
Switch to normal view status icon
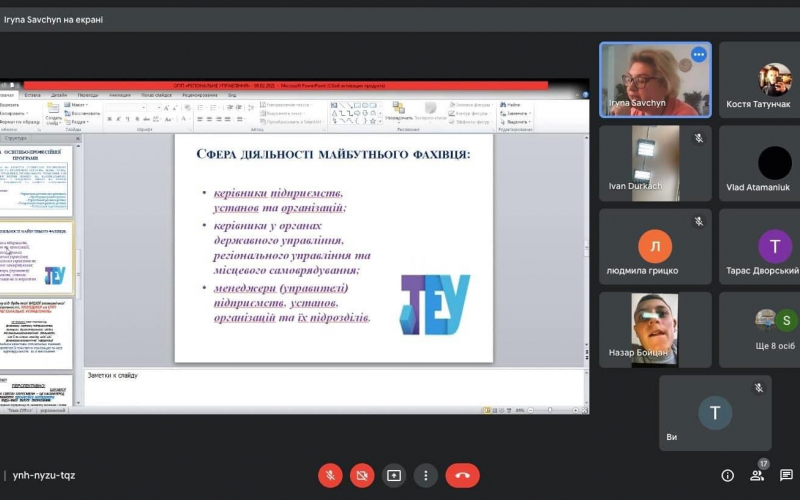[487, 410]
